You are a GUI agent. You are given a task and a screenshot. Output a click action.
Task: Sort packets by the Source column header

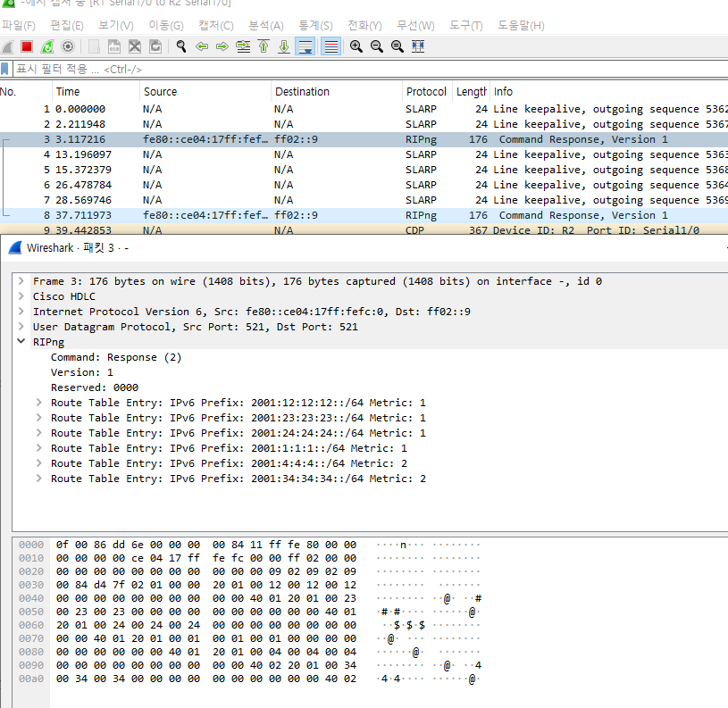tap(205, 92)
